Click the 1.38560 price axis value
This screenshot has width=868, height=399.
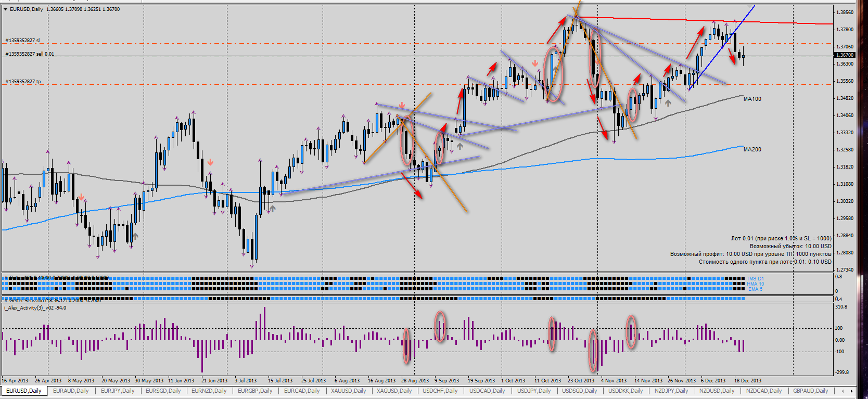(845, 12)
